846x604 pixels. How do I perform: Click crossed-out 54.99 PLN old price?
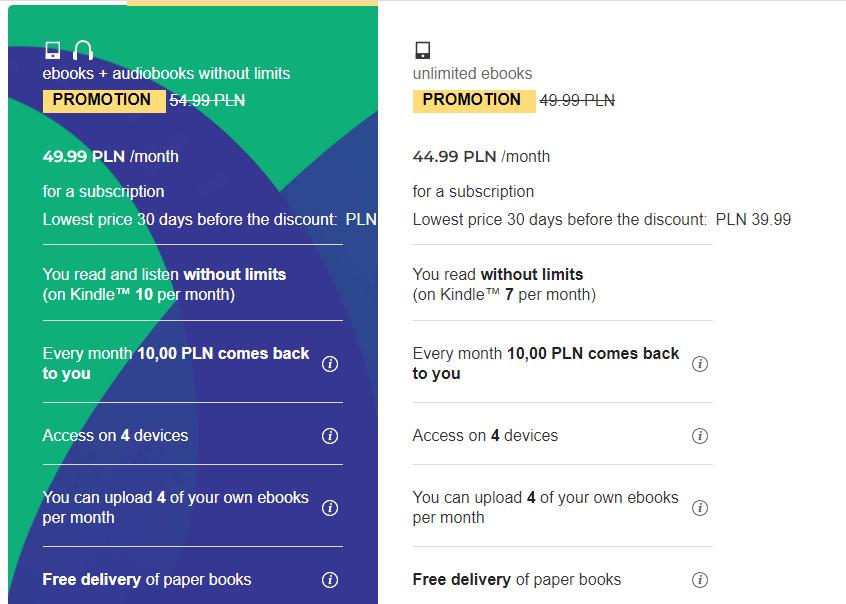pyautogui.click(x=207, y=100)
